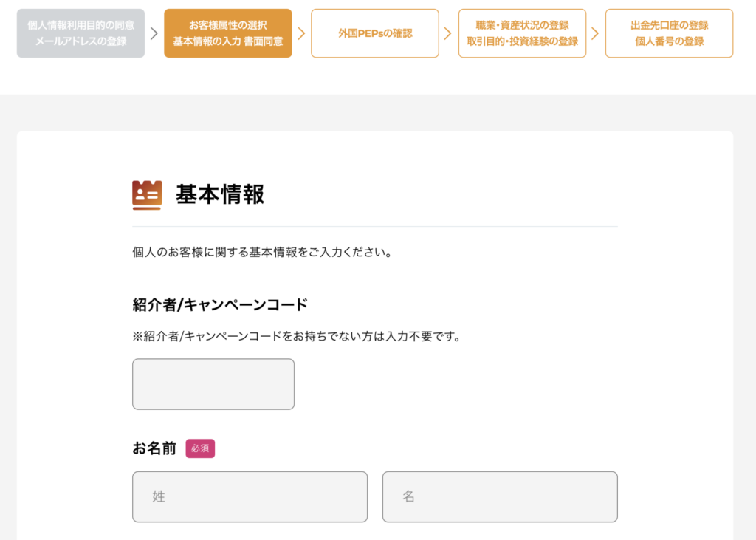
Task: Go to 個人情報利用目的の同意 step
Action: (x=81, y=33)
